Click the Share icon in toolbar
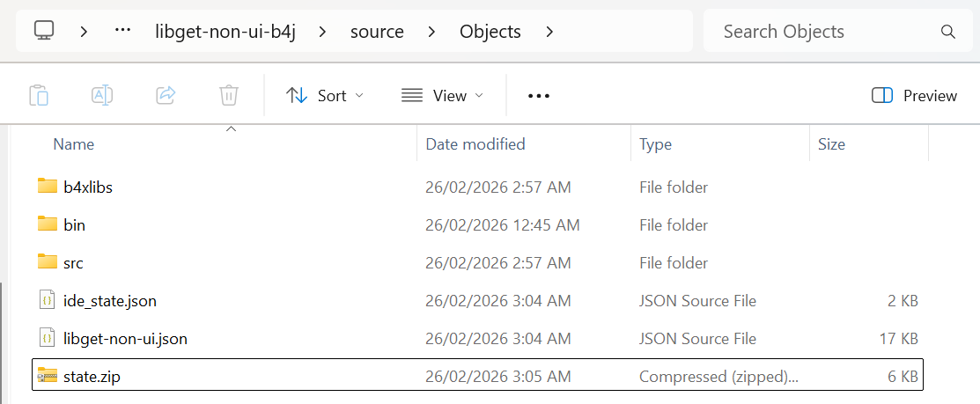The width and height of the screenshot is (980, 404). click(166, 95)
